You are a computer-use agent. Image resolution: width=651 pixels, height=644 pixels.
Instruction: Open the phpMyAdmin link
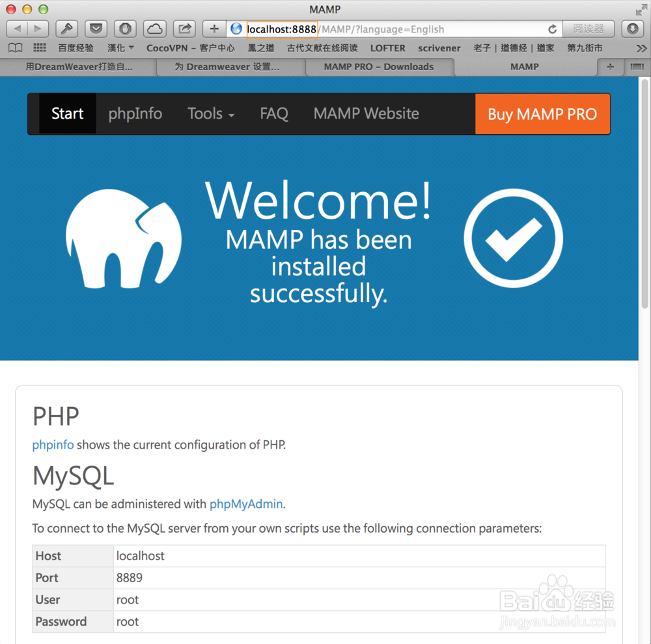click(x=246, y=504)
